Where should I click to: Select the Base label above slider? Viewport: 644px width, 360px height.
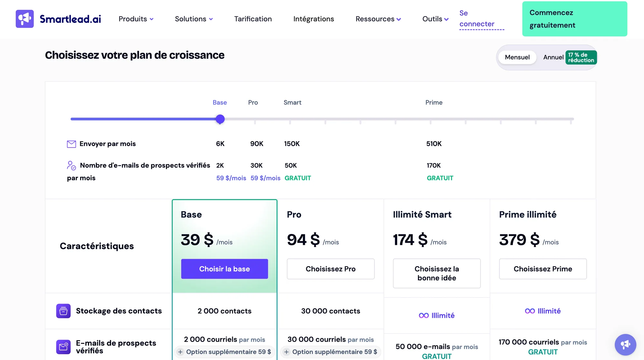pyautogui.click(x=220, y=102)
